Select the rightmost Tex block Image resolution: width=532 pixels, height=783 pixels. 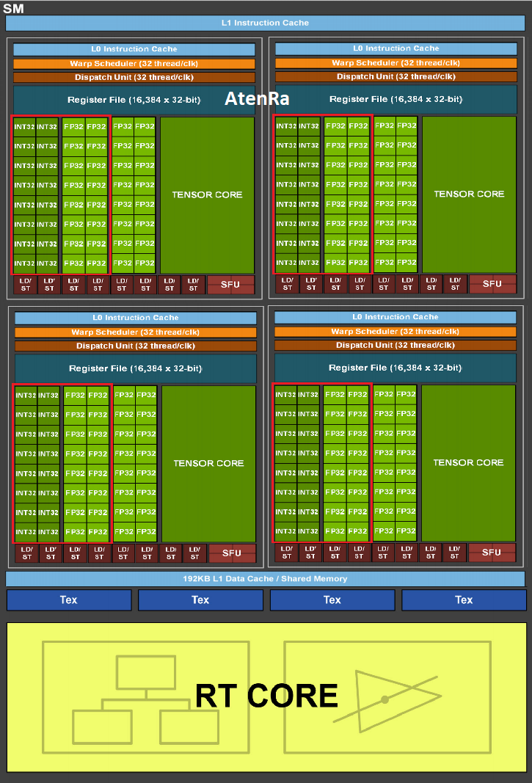[x=464, y=600]
